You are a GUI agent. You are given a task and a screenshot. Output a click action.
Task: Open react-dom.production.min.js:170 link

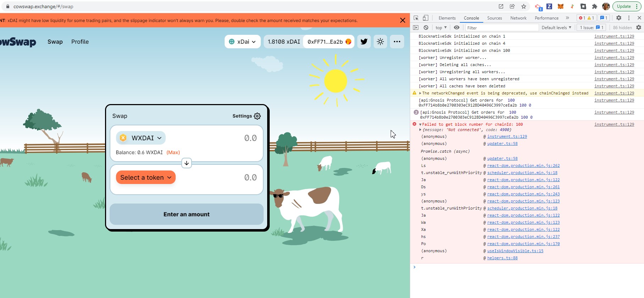(523, 244)
